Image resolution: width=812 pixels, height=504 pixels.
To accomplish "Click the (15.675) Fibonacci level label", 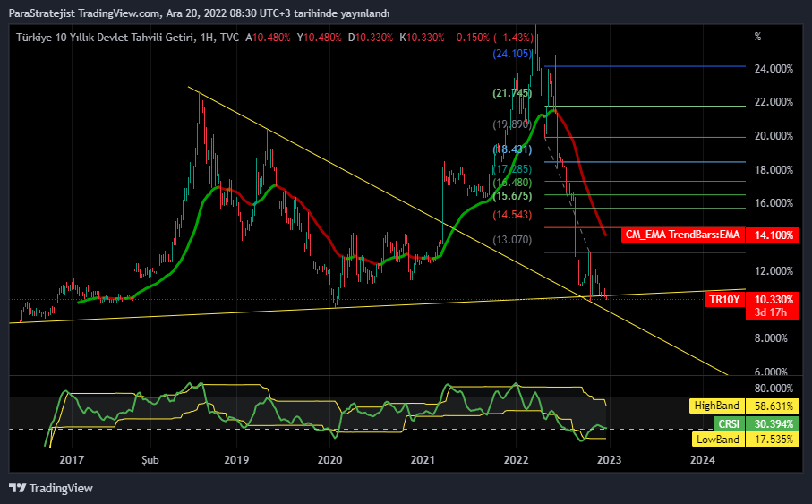I will pyautogui.click(x=512, y=196).
